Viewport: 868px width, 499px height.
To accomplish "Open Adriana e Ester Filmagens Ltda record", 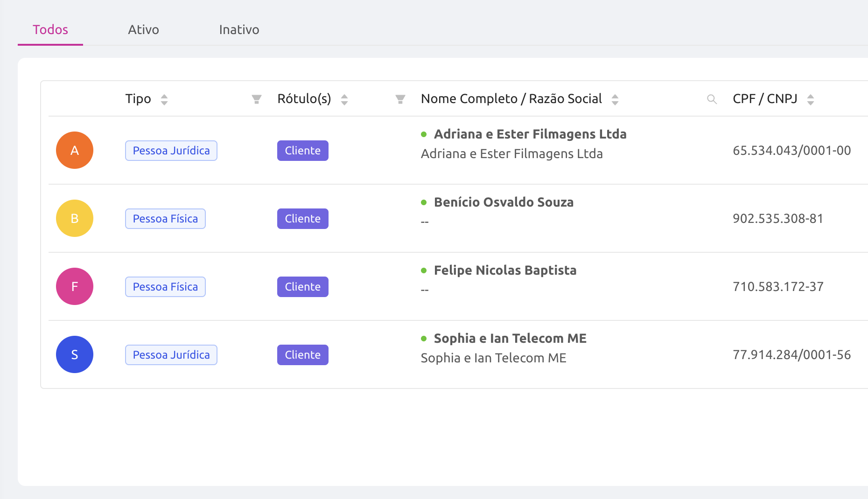I will point(530,134).
